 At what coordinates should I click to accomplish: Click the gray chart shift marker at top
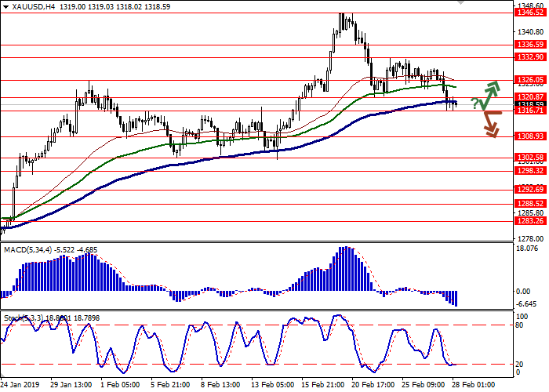click(460, 4)
